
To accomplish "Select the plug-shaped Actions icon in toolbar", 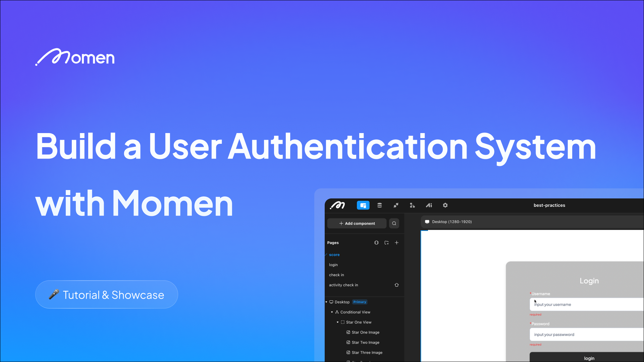I will tap(396, 205).
